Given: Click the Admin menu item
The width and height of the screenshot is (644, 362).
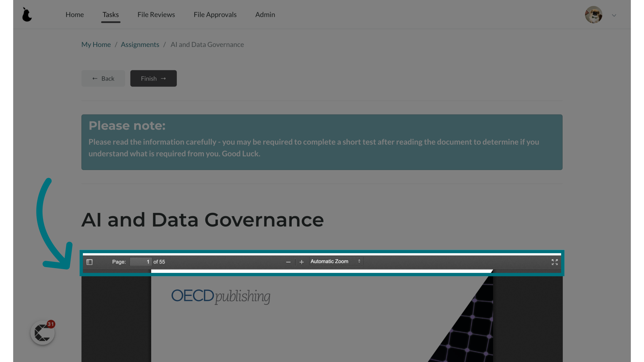Looking at the screenshot, I should [x=265, y=14].
